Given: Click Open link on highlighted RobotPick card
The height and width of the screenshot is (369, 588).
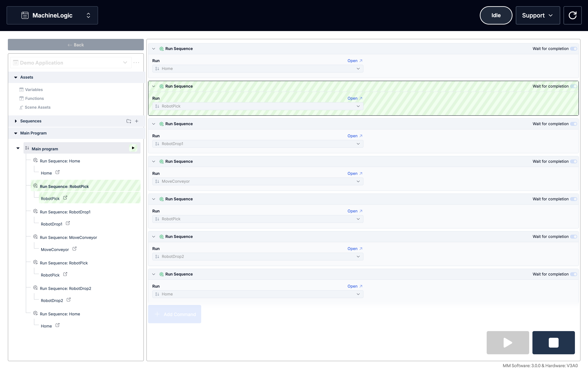Looking at the screenshot, I should pyautogui.click(x=355, y=98).
